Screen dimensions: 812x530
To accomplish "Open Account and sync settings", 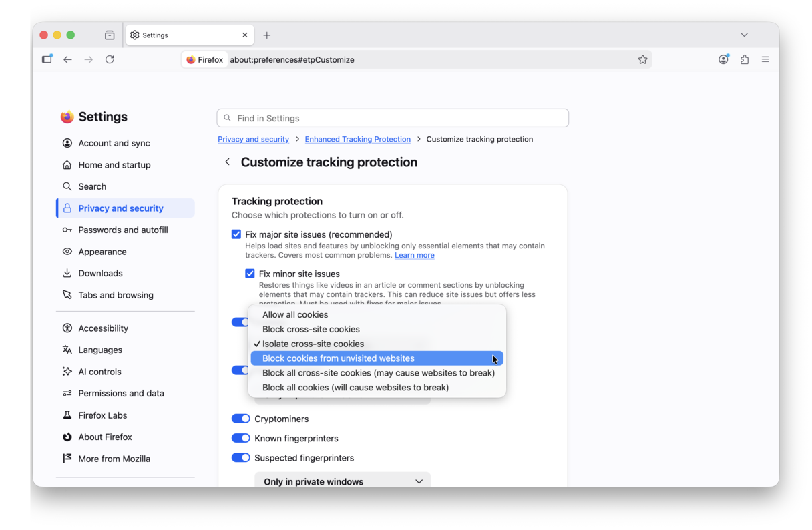I will (126, 143).
